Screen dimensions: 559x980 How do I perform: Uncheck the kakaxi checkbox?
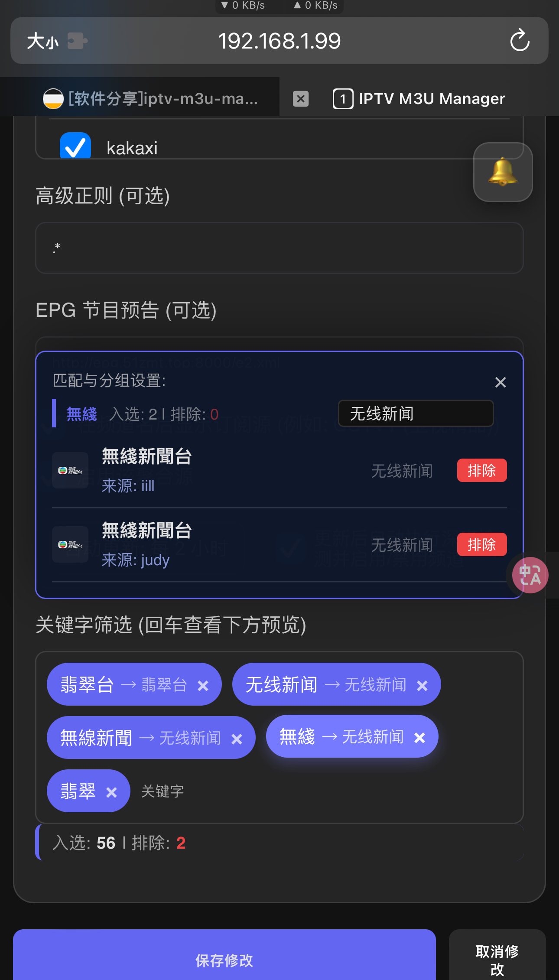pyautogui.click(x=75, y=146)
